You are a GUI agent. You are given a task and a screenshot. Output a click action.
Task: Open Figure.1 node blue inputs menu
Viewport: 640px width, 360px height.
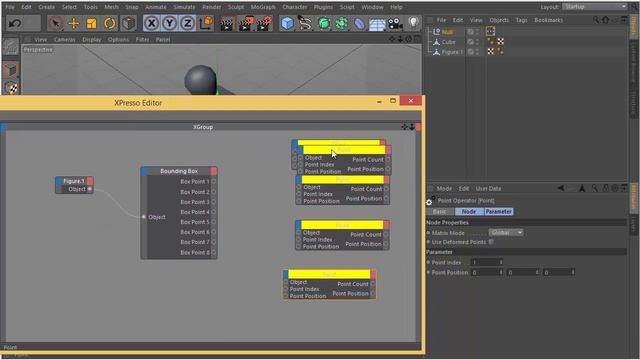click(x=59, y=181)
